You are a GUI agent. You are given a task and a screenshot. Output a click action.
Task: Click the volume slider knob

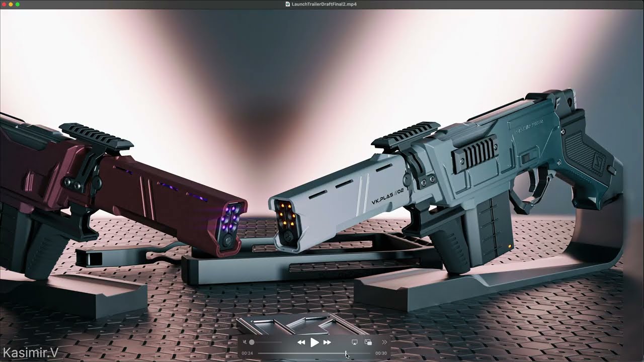point(252,342)
